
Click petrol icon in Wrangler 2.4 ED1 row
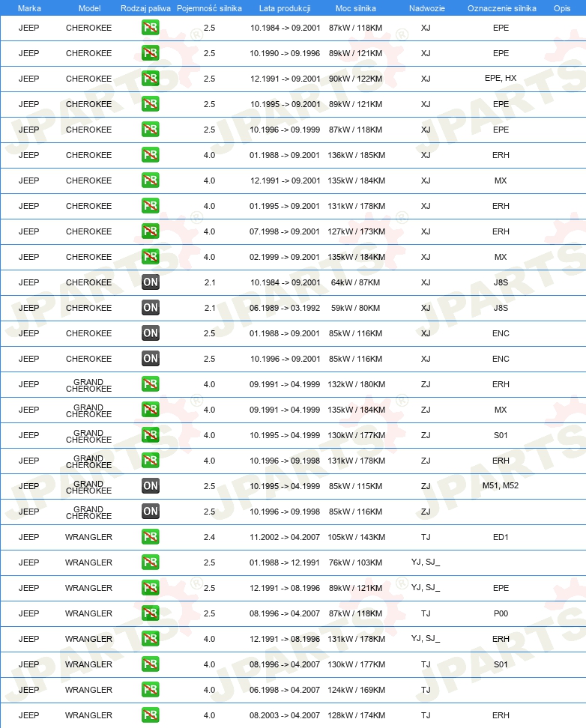[150, 537]
